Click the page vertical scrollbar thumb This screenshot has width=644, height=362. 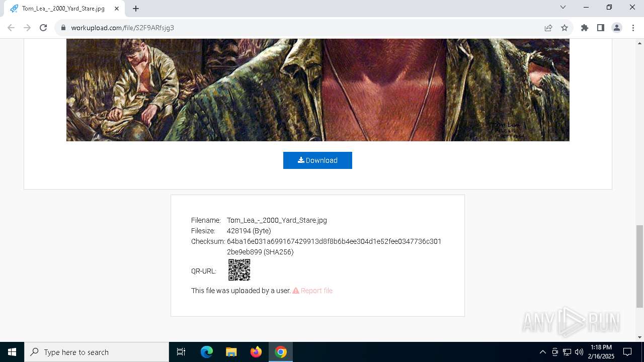point(639,266)
